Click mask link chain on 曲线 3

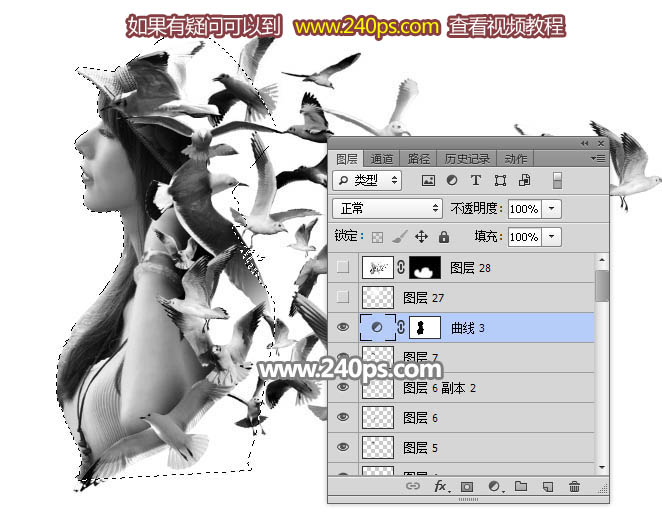(x=401, y=327)
